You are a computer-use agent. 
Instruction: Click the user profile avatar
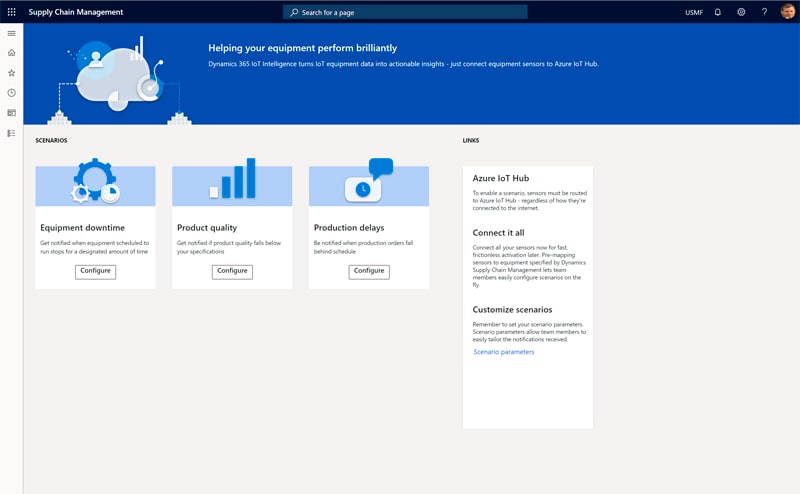click(x=788, y=12)
